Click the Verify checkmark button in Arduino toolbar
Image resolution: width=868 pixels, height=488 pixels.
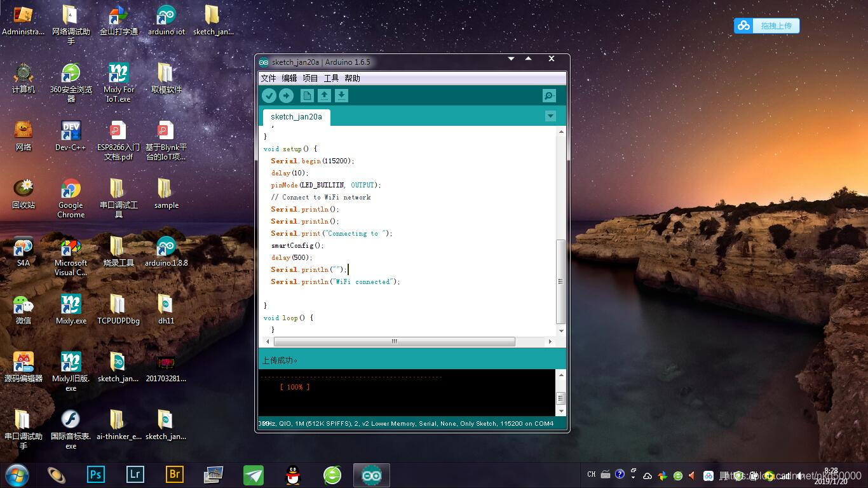pyautogui.click(x=269, y=95)
